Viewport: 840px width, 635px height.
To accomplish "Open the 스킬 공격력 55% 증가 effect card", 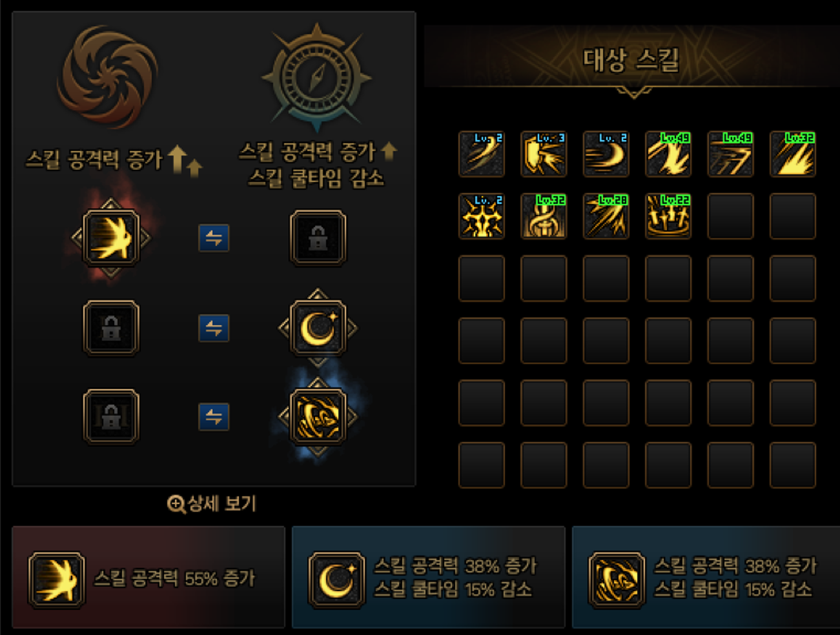I will (x=149, y=577).
